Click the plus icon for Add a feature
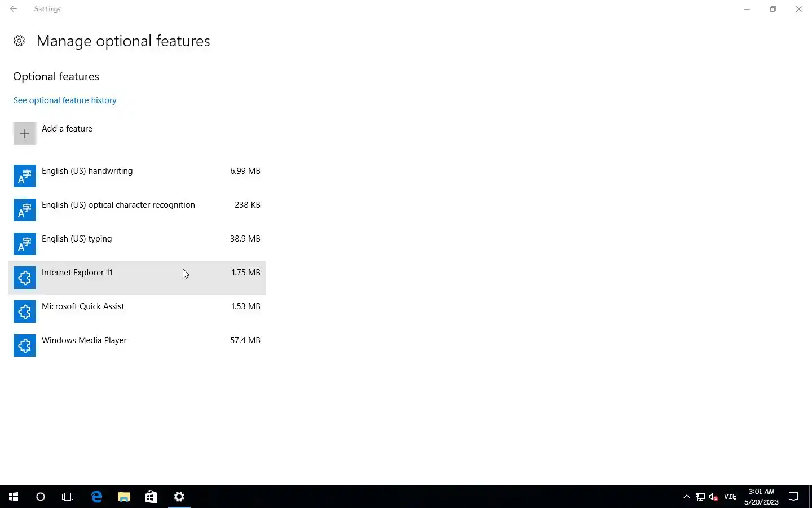The width and height of the screenshot is (812, 508). [x=25, y=134]
